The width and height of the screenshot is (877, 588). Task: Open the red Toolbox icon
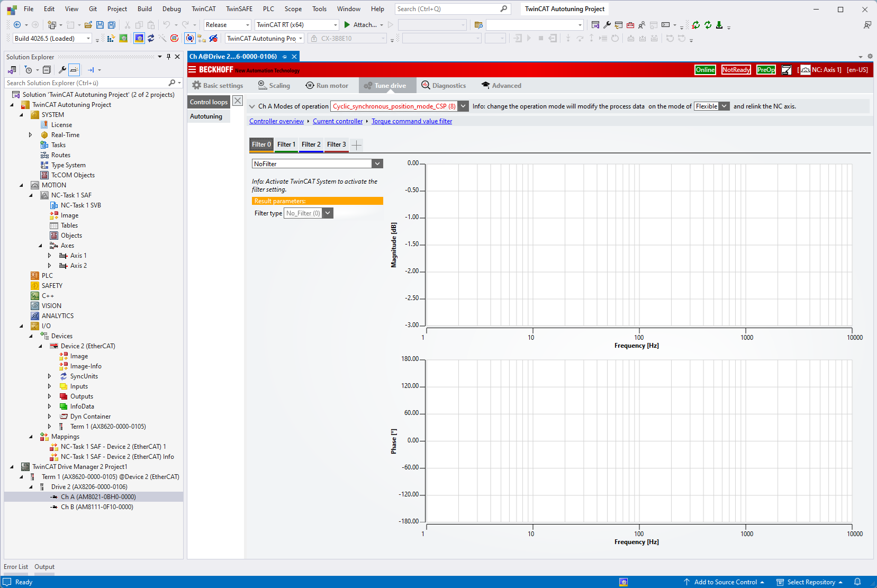point(630,25)
